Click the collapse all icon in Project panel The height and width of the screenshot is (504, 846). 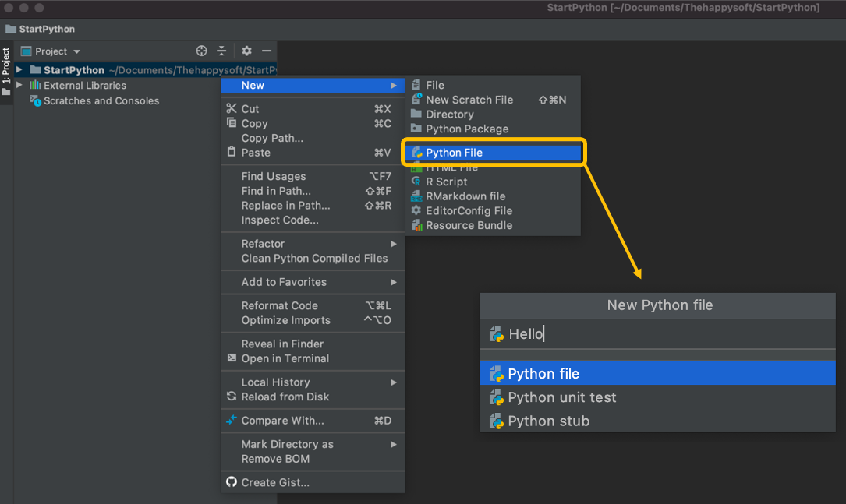(221, 51)
